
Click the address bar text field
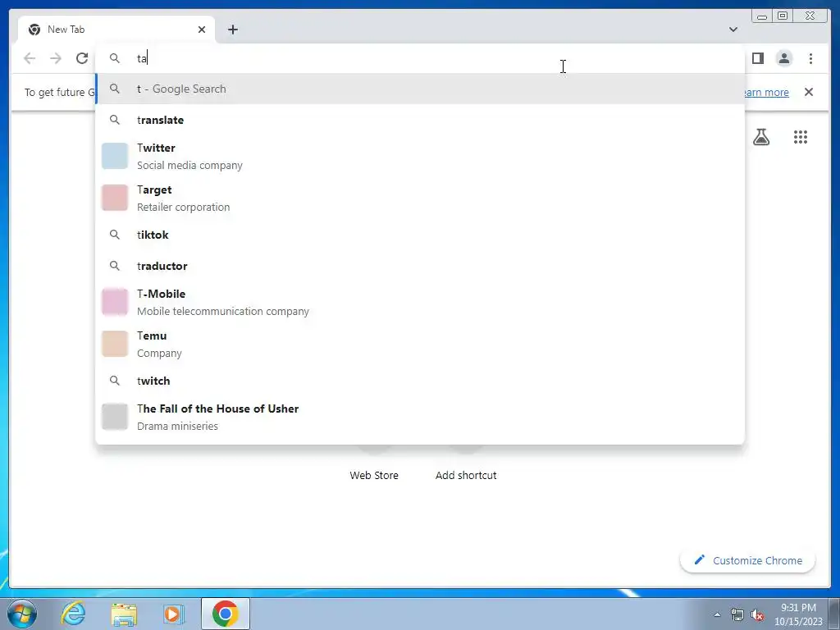(420, 58)
